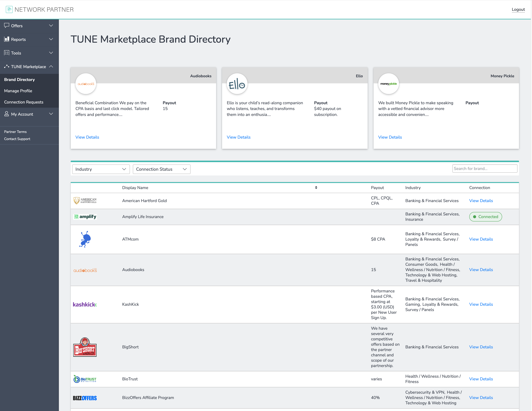Click the NETWORK PARTNER header title

coord(44,9)
